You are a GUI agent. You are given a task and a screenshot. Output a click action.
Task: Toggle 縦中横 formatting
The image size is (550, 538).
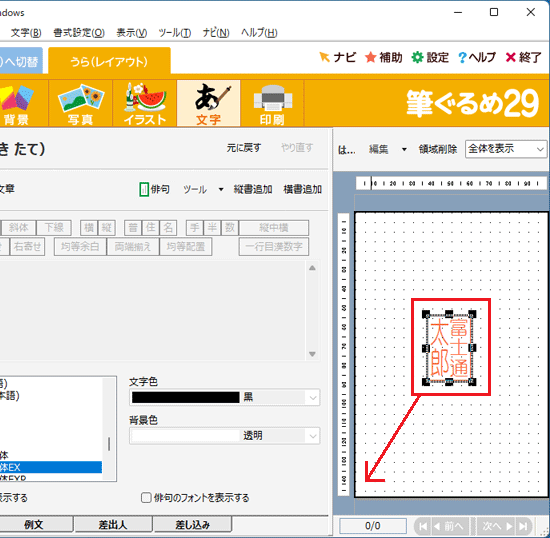(274, 228)
